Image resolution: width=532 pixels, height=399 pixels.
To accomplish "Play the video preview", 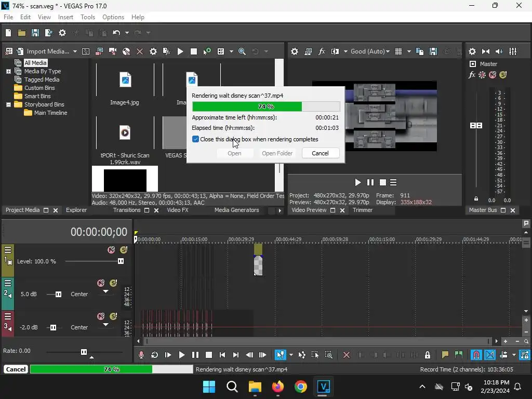I will [x=357, y=182].
